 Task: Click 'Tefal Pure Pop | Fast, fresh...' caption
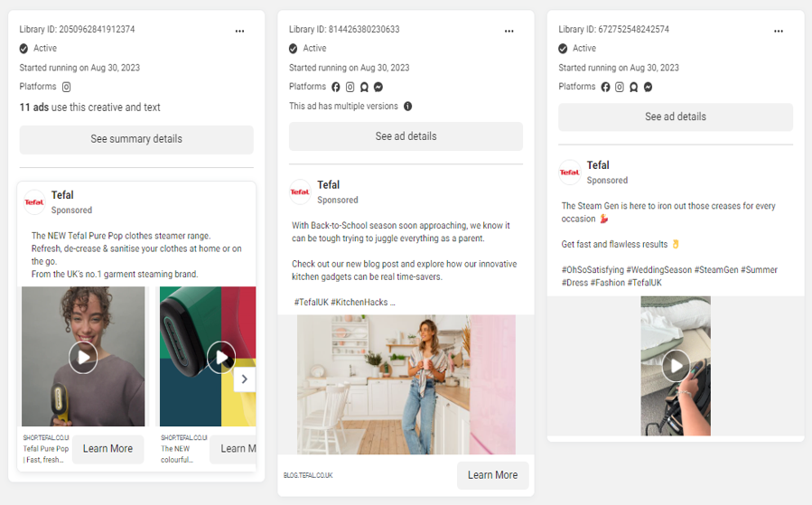tap(45, 454)
